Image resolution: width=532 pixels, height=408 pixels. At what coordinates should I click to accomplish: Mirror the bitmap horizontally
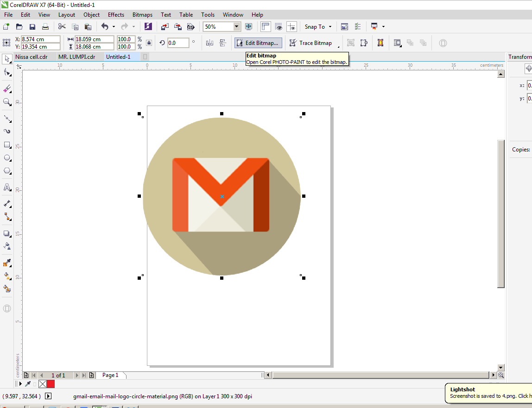[x=209, y=43]
